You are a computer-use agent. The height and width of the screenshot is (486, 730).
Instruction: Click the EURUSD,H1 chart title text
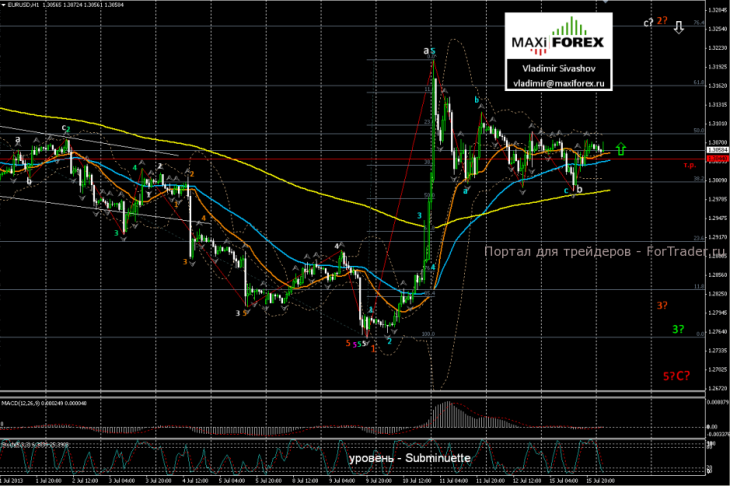(x=23, y=4)
